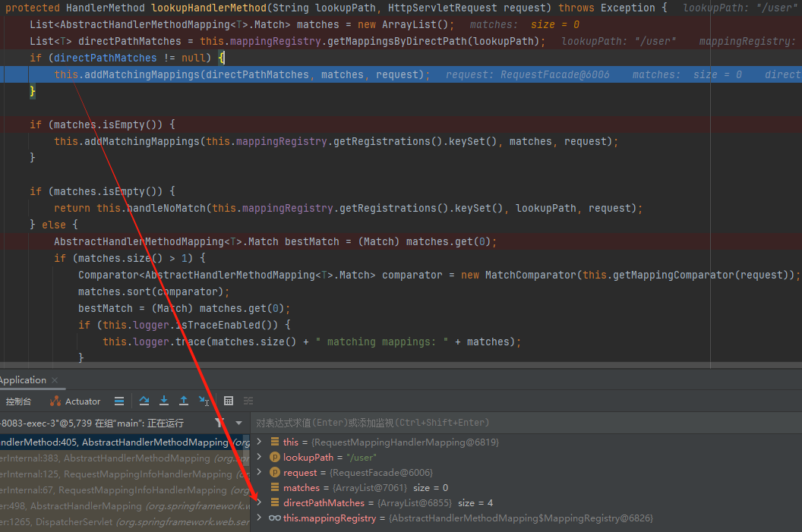Click the inline hint 'request: RequestFacade@6006'
The width and height of the screenshot is (802, 532).
point(527,74)
